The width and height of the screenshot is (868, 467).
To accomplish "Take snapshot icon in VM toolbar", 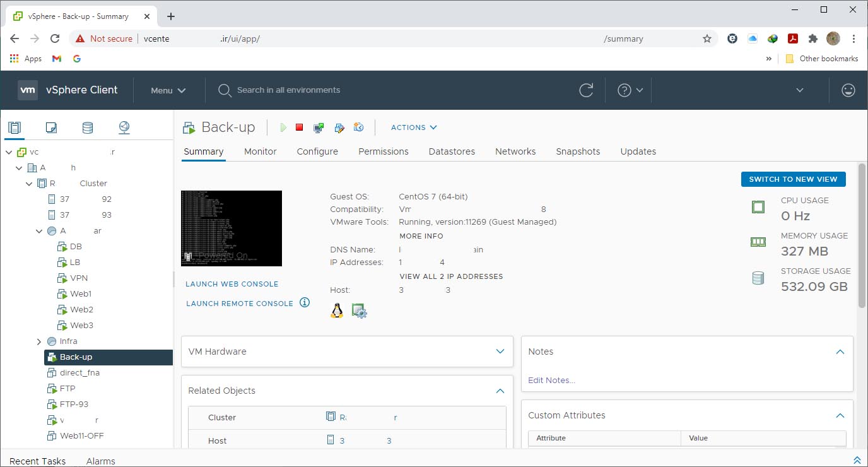I will [x=358, y=127].
